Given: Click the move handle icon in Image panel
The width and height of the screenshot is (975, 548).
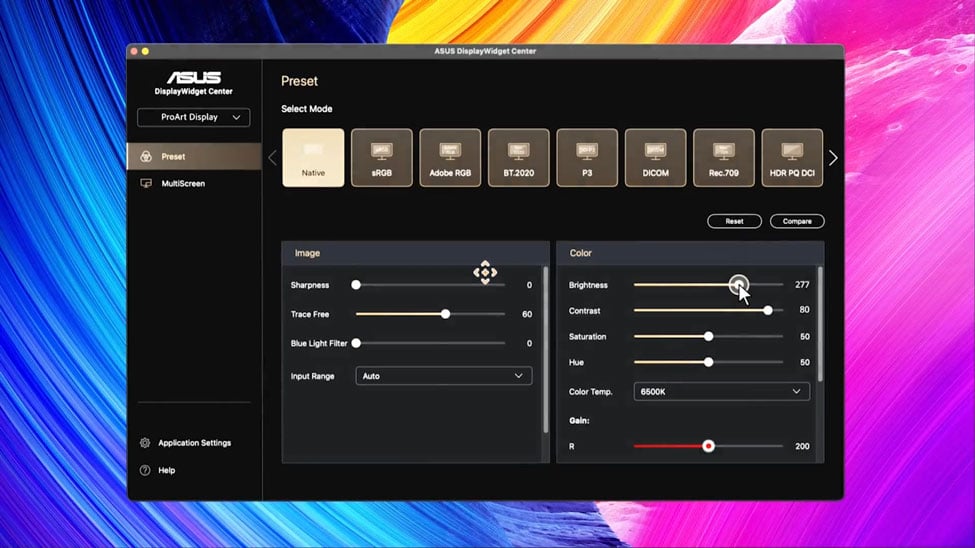Looking at the screenshot, I should click(485, 272).
